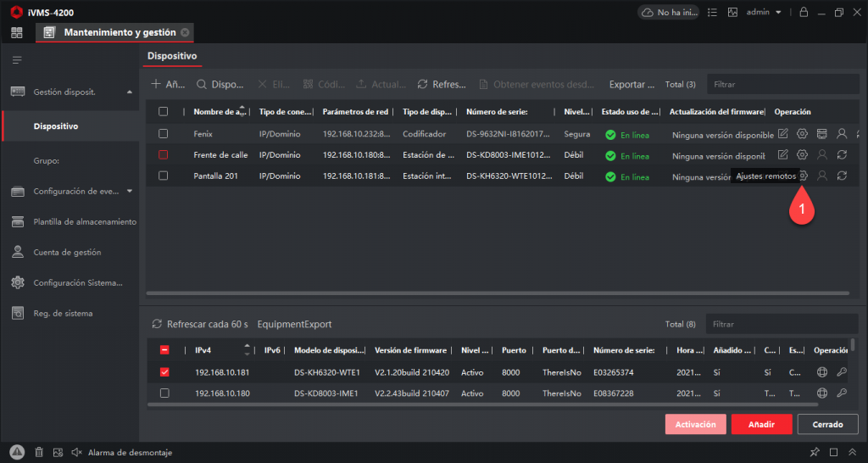The height and width of the screenshot is (463, 868).
Task: Open remote settings for Frente de calle
Action: (802, 154)
